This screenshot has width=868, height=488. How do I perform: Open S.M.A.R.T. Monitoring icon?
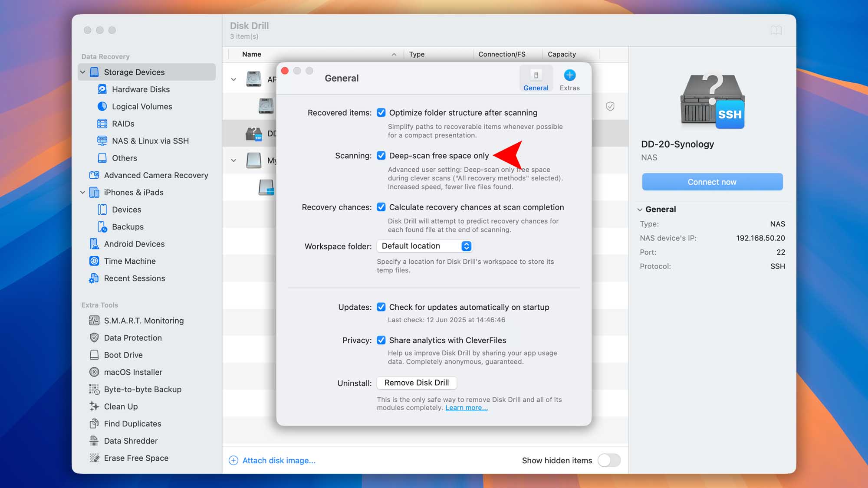[94, 321]
